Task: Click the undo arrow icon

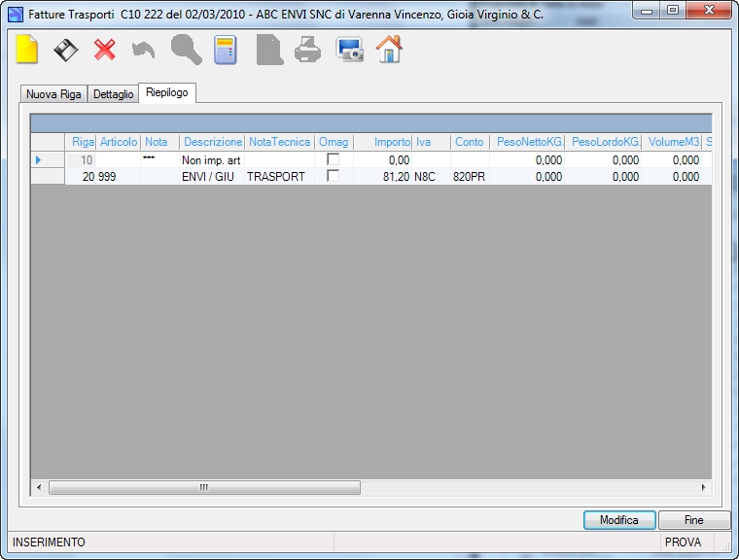Action: pos(143,50)
